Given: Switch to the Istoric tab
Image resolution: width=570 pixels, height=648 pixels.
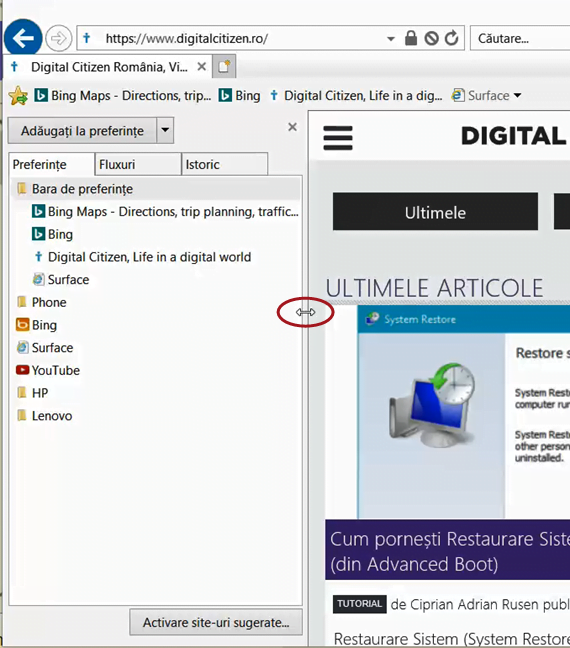Looking at the screenshot, I should tap(224, 164).
